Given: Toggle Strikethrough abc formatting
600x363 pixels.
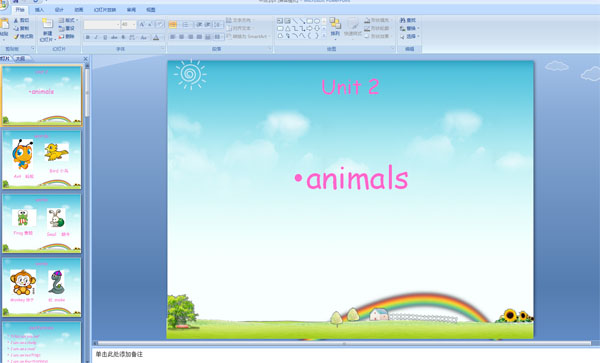Looking at the screenshot, I should pos(114,37).
